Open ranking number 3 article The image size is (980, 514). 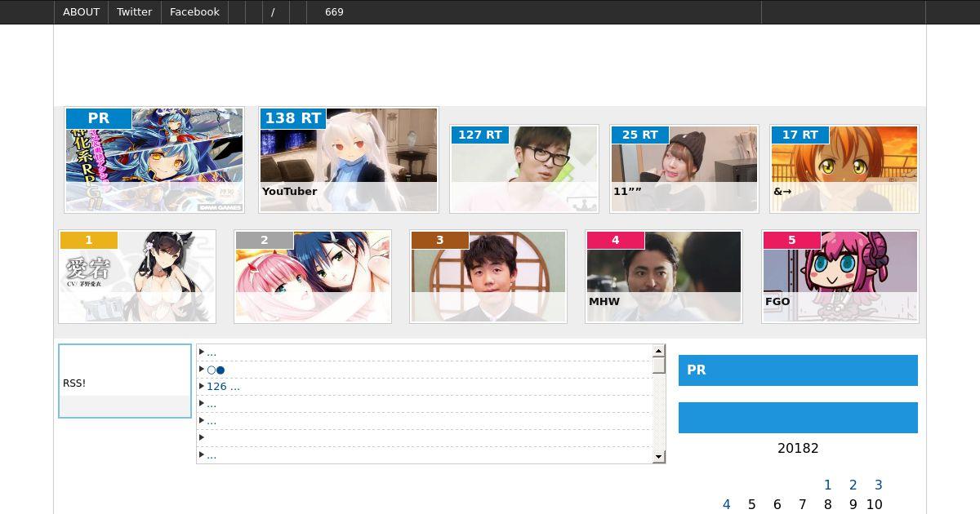[x=488, y=277]
